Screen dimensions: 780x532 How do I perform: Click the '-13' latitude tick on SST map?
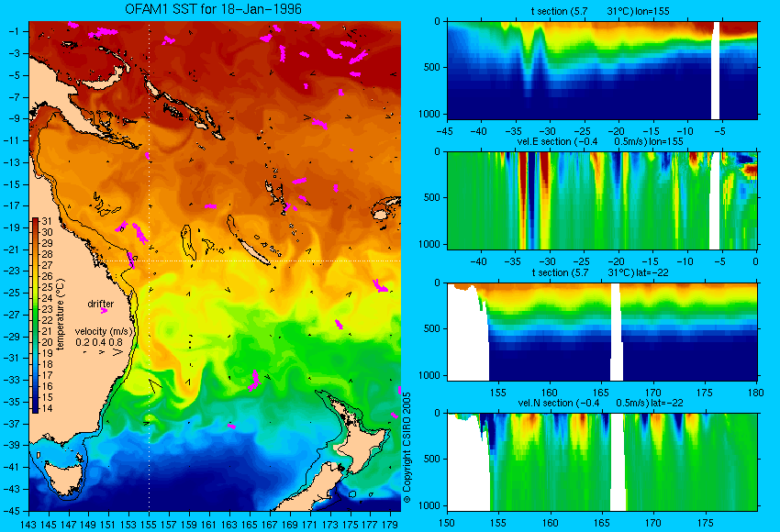coord(11,162)
